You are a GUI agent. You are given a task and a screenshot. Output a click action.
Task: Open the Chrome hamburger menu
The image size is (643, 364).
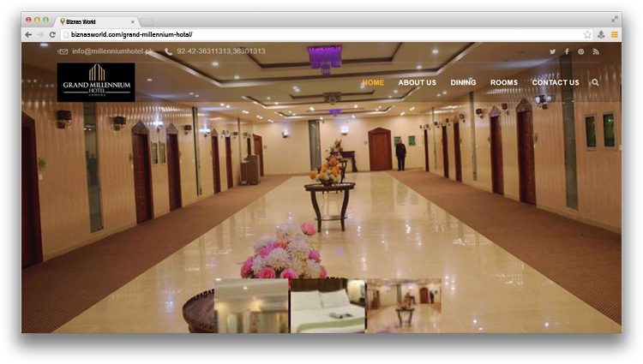(x=614, y=34)
